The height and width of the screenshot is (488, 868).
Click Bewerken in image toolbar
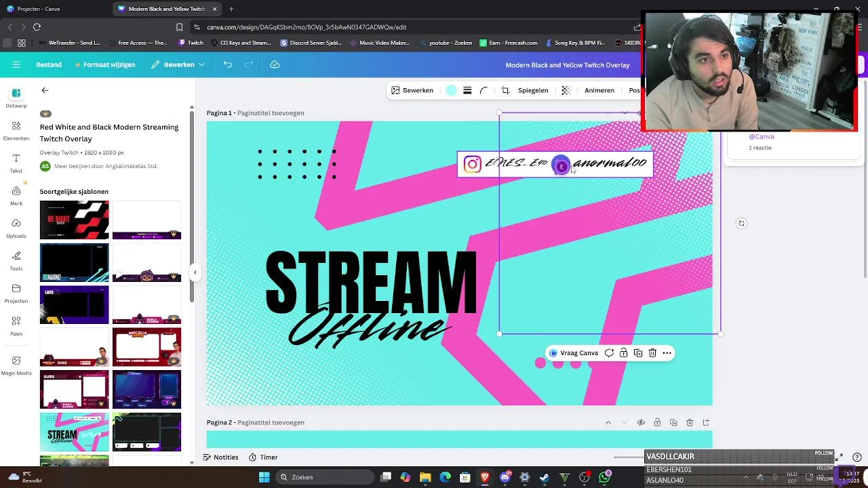click(412, 90)
